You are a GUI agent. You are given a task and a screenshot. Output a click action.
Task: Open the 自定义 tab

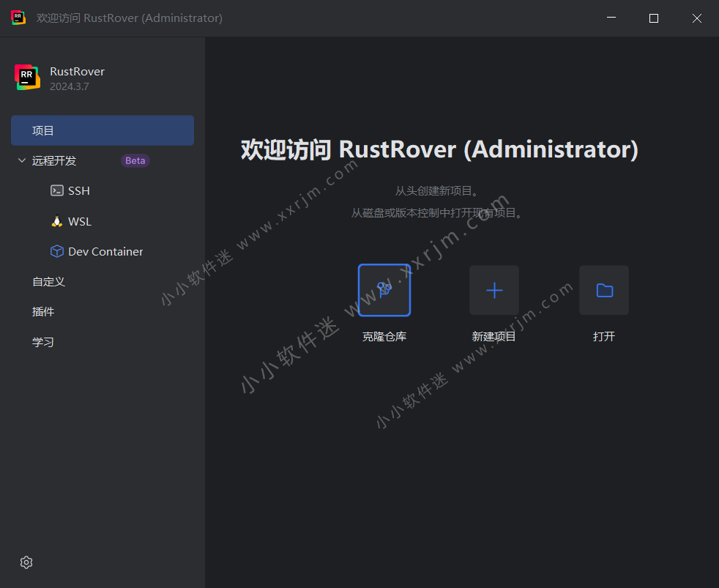tap(49, 281)
